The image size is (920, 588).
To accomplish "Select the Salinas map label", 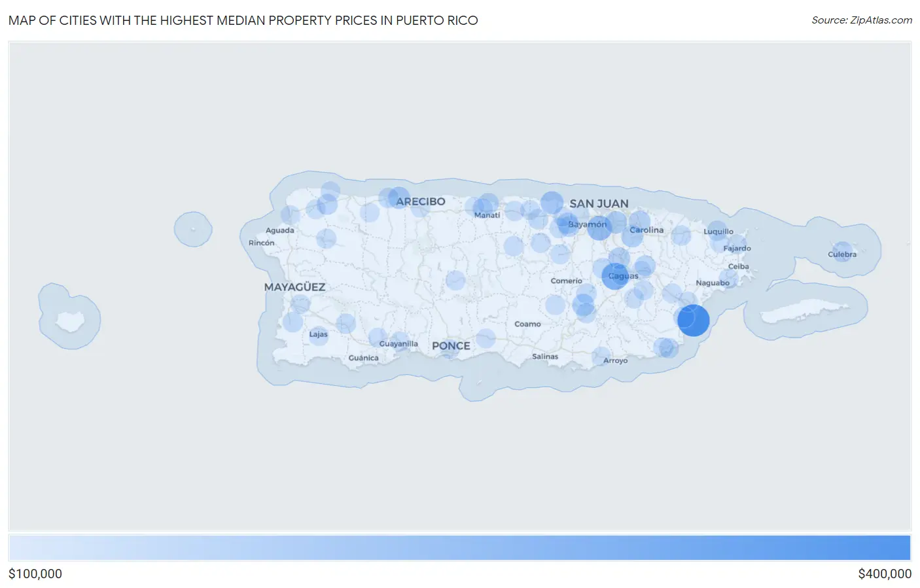I will point(545,356).
